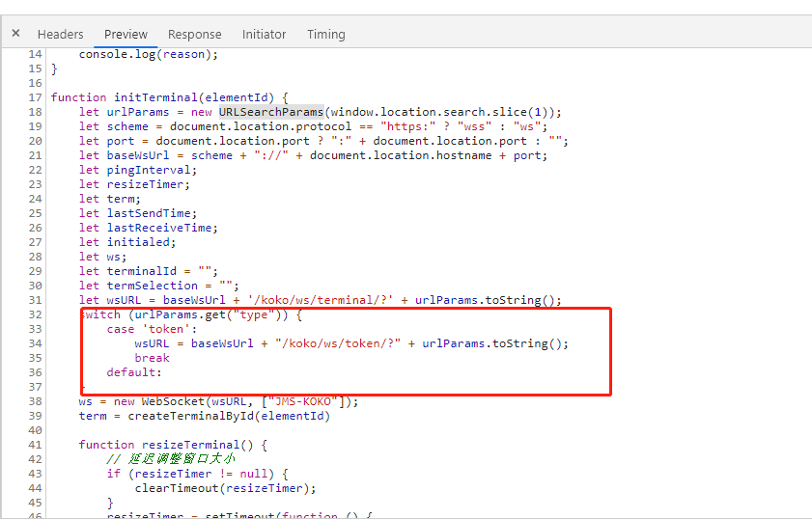The width and height of the screenshot is (812, 519).
Task: Click the 'default:' line
Action: 134,372
